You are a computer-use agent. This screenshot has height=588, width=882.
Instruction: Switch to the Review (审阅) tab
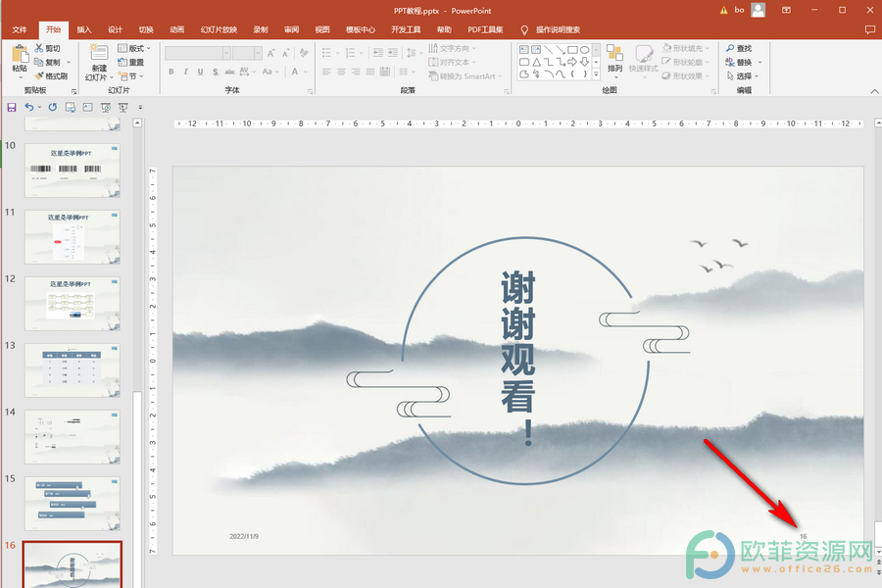coord(291,29)
